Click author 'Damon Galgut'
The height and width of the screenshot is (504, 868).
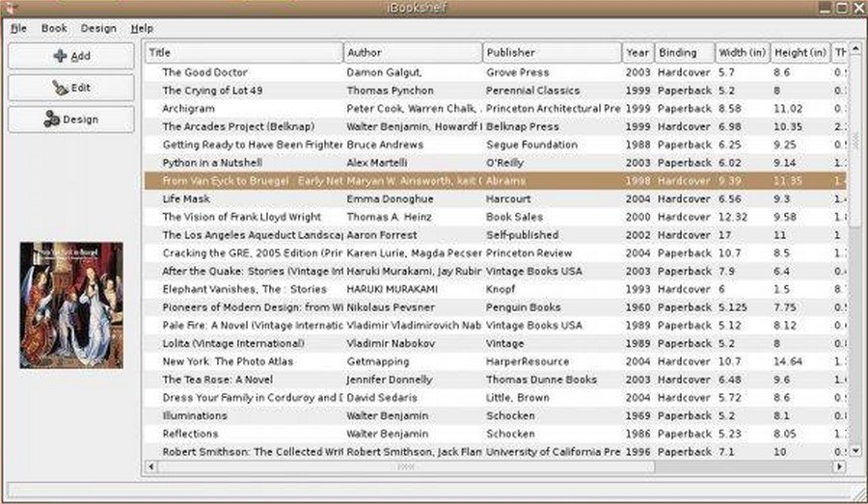[x=384, y=72]
